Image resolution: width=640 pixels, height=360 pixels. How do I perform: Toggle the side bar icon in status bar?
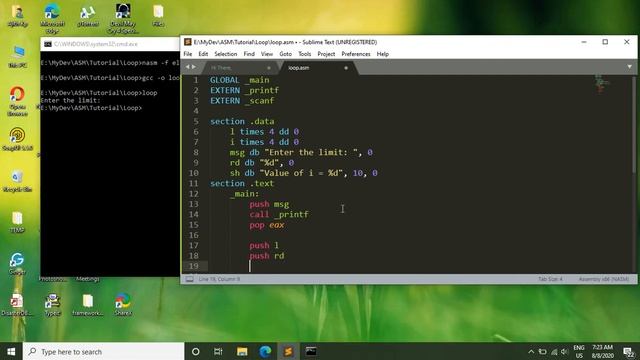click(x=189, y=279)
